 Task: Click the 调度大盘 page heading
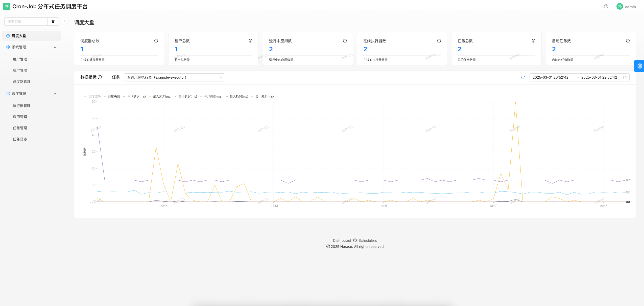pos(84,23)
